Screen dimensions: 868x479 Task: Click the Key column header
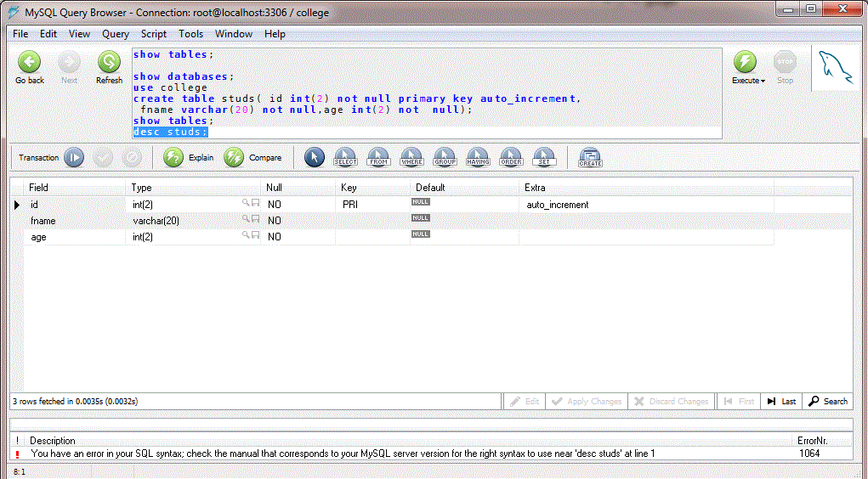pos(372,188)
